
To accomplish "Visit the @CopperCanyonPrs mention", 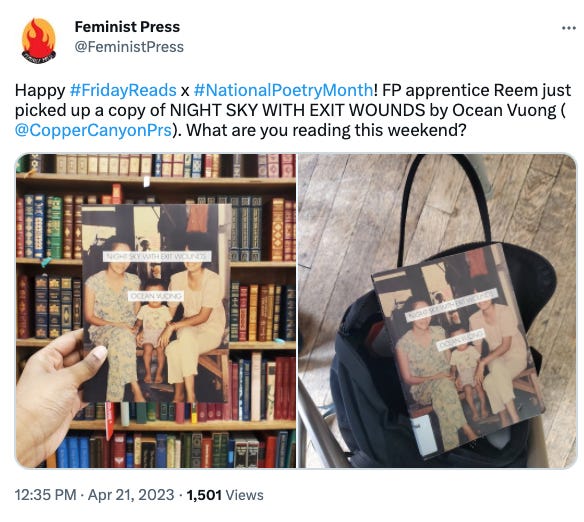I will [93, 130].
